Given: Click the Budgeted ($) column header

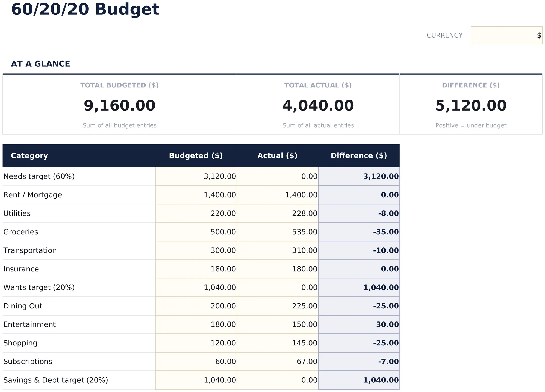Looking at the screenshot, I should tap(196, 156).
